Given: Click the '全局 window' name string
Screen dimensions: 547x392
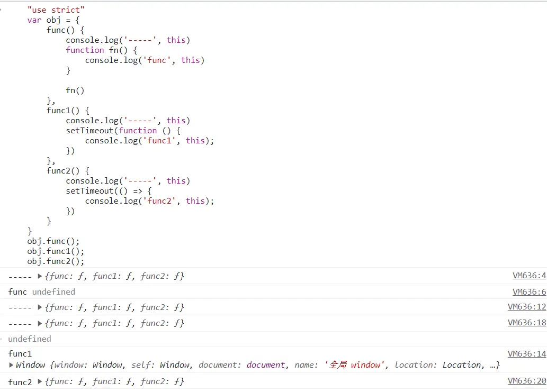Looking at the screenshot, I should tap(354, 365).
